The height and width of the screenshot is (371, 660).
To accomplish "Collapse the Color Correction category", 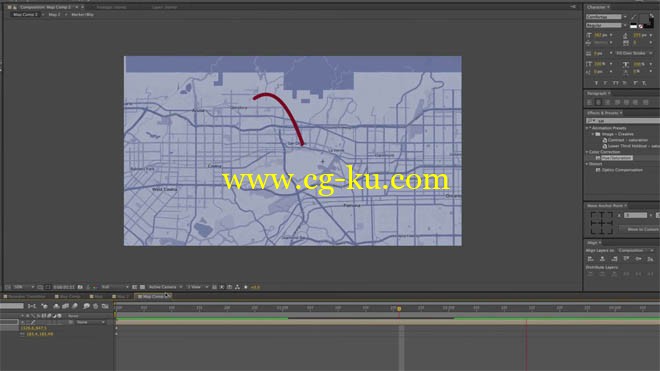I will click(x=587, y=152).
